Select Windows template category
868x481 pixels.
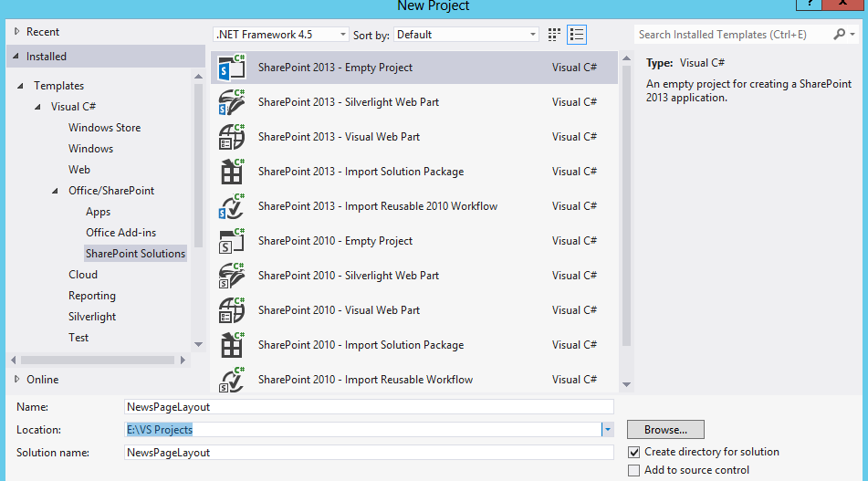(90, 149)
